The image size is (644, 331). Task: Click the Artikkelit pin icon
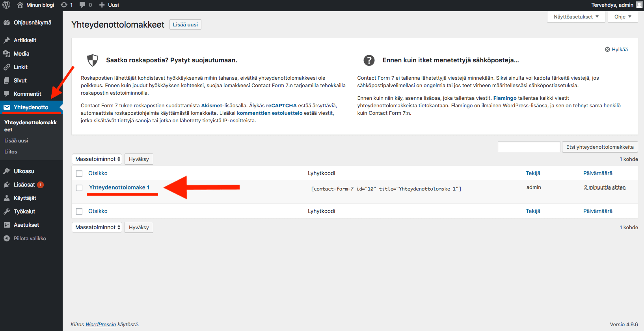click(x=7, y=40)
